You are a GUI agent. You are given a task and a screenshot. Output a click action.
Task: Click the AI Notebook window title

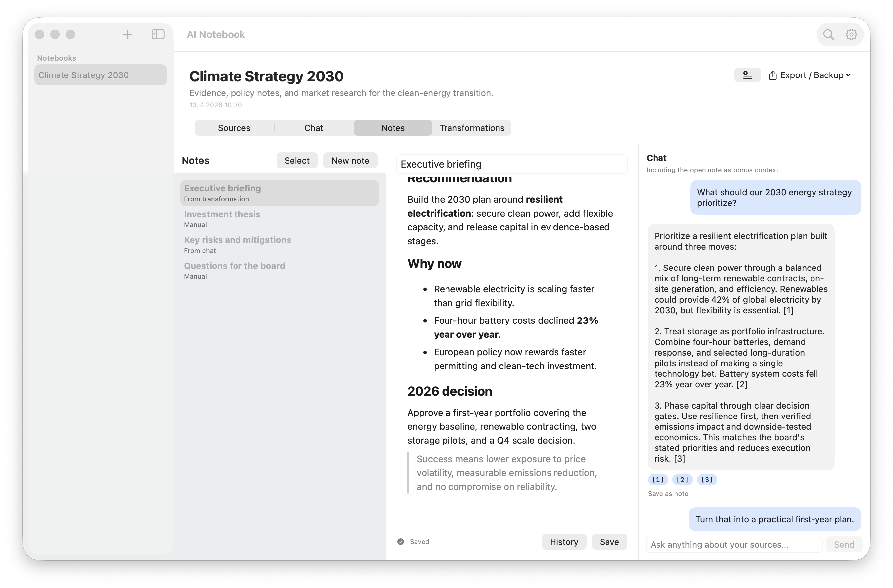[x=216, y=34]
